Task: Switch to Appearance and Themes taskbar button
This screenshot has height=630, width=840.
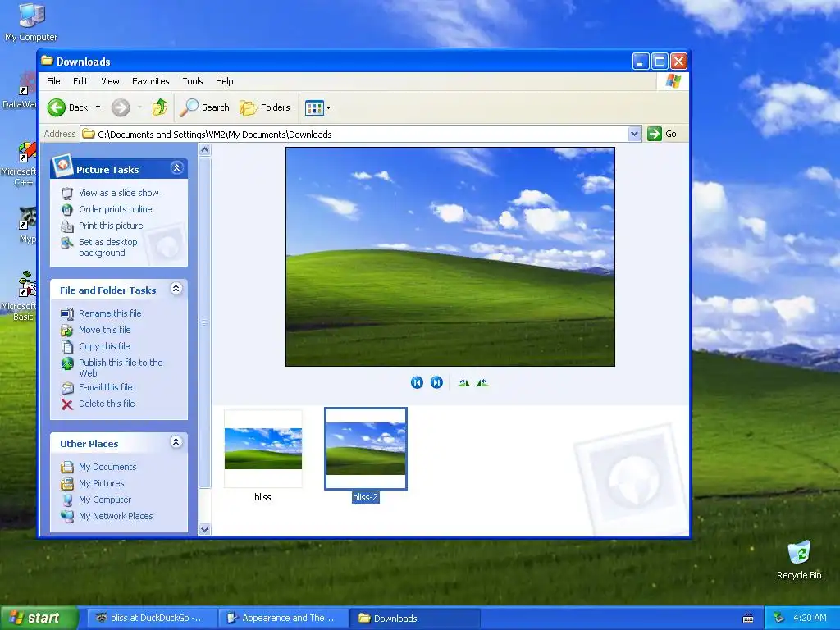Action: pos(283,619)
